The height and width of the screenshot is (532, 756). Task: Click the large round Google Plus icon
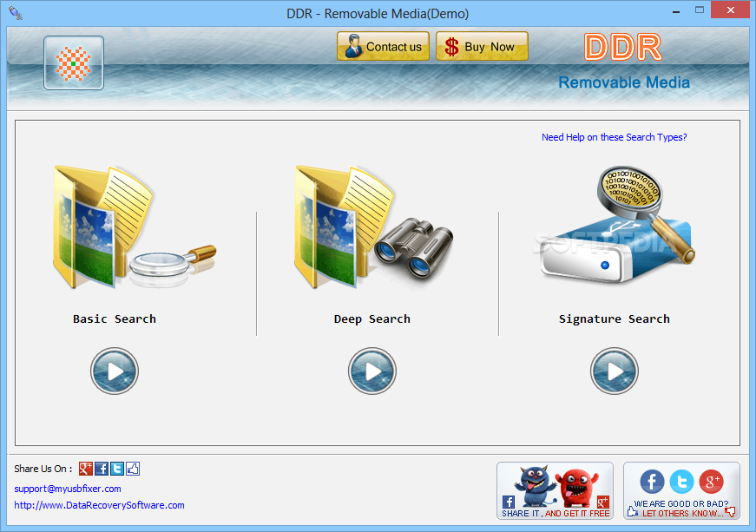tap(712, 482)
